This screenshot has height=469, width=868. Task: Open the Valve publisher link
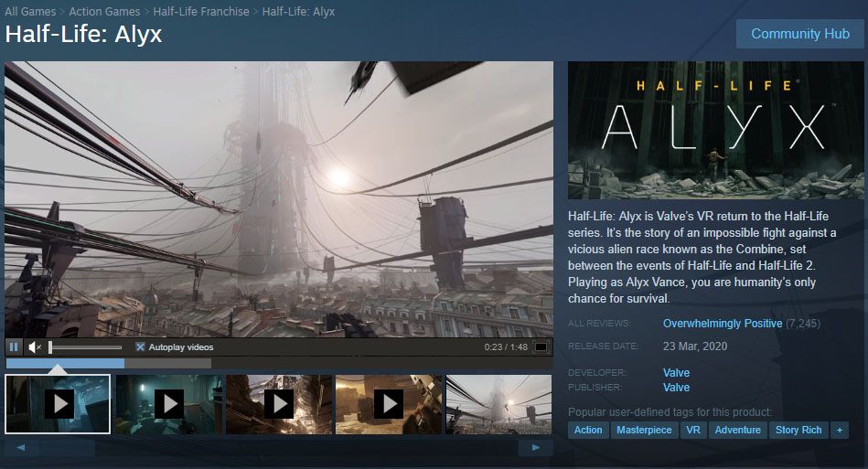pos(677,388)
